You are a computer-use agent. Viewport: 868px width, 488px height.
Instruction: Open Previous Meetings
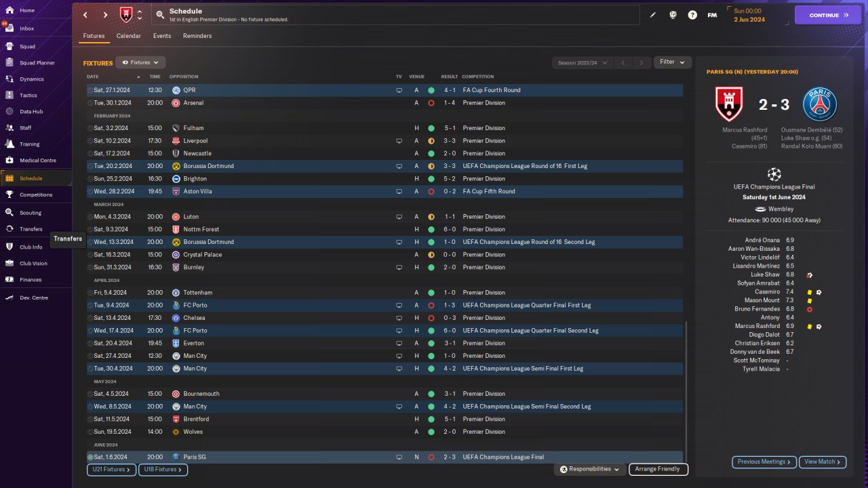point(764,462)
